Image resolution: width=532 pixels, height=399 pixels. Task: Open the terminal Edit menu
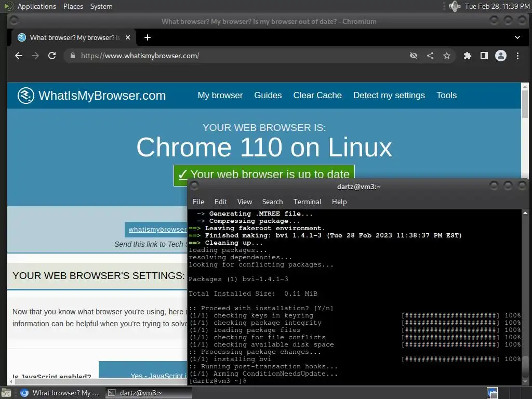point(220,202)
